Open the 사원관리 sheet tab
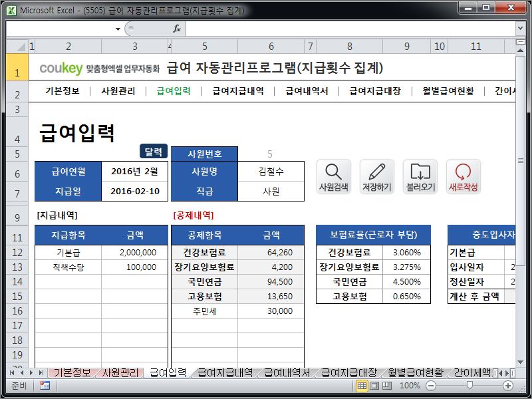This screenshot has width=532, height=399. (120, 373)
